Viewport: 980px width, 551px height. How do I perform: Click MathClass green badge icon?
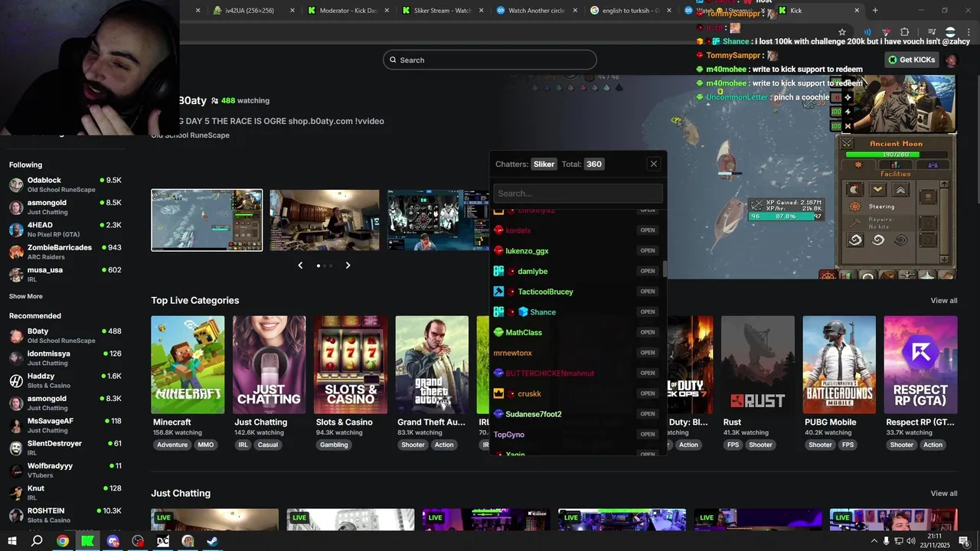tap(498, 332)
